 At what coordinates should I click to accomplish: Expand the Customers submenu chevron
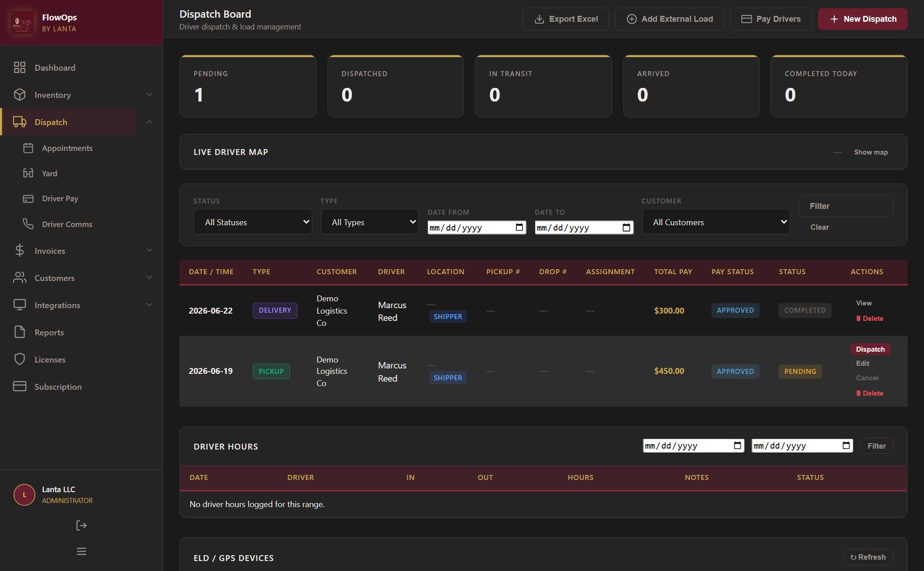tap(149, 278)
